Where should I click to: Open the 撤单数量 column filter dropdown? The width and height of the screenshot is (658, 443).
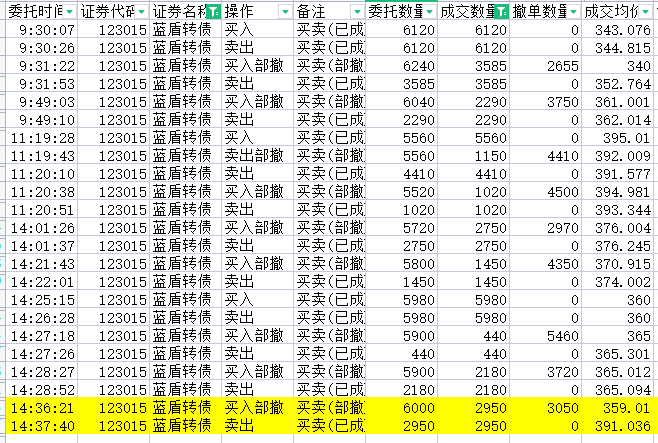[x=574, y=12]
